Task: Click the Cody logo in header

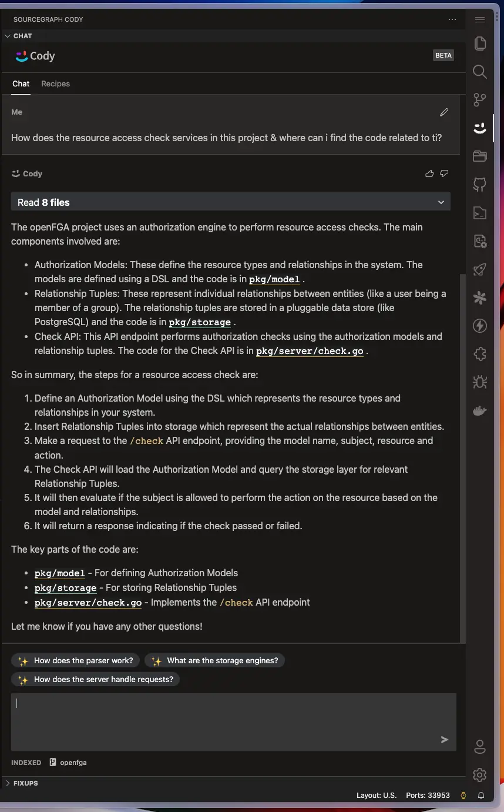Action: [35, 56]
